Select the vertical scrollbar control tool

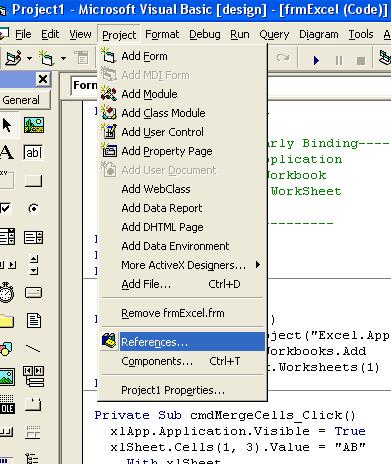click(x=34, y=265)
